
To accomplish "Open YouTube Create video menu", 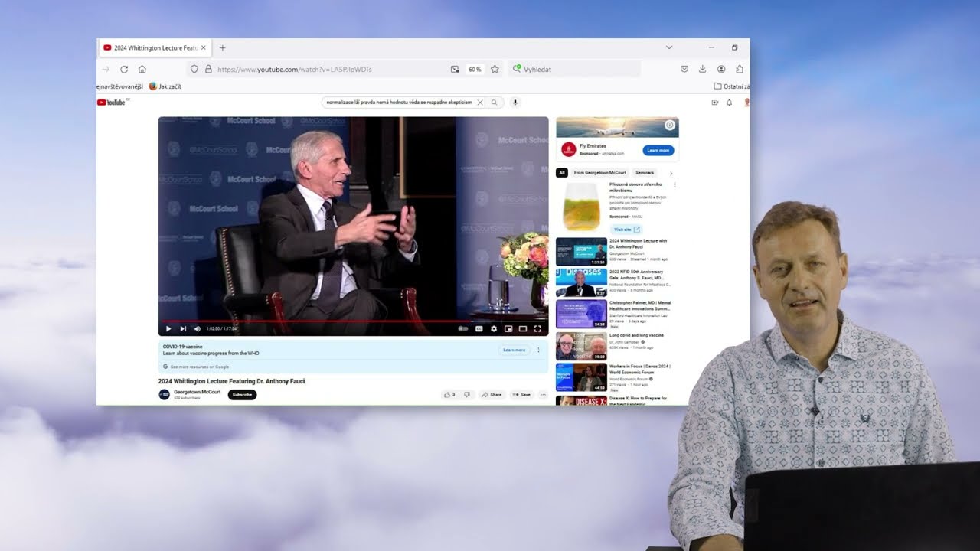I will 715,102.
